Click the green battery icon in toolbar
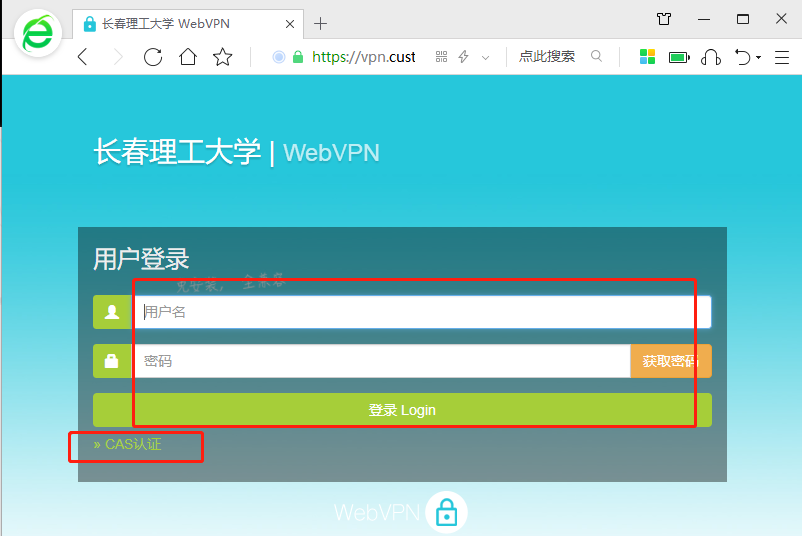802x536 pixels. [x=679, y=57]
